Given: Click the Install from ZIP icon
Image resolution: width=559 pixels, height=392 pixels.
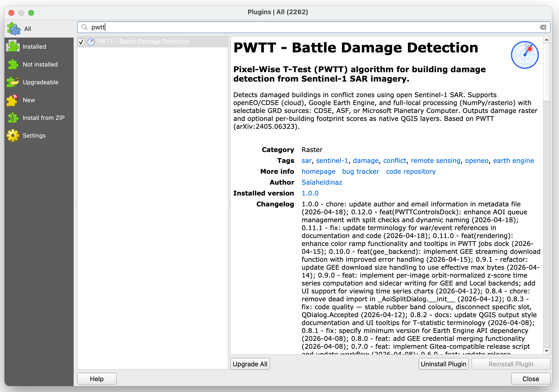Looking at the screenshot, I should [x=13, y=118].
